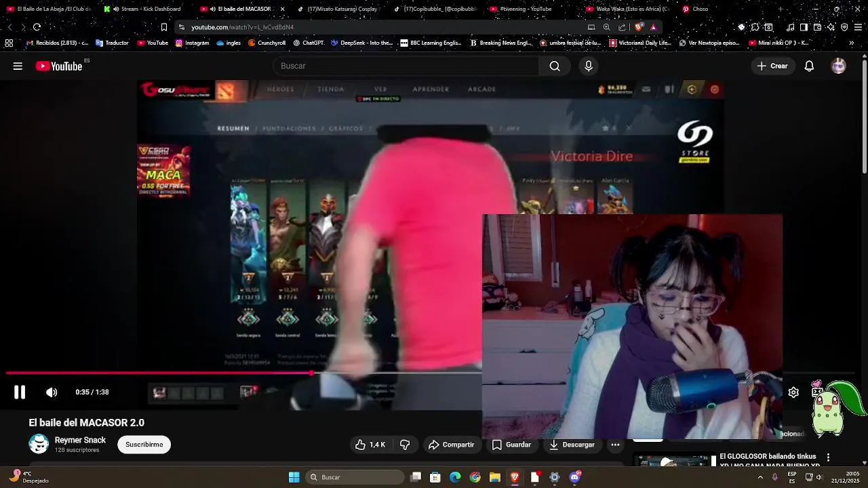Open the music note media control icon

(x=790, y=27)
